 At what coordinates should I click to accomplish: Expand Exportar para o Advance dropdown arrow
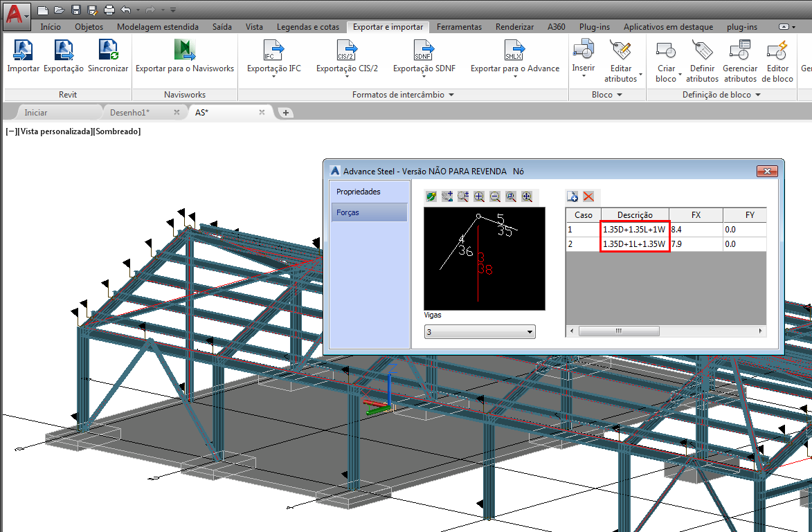(x=515, y=77)
